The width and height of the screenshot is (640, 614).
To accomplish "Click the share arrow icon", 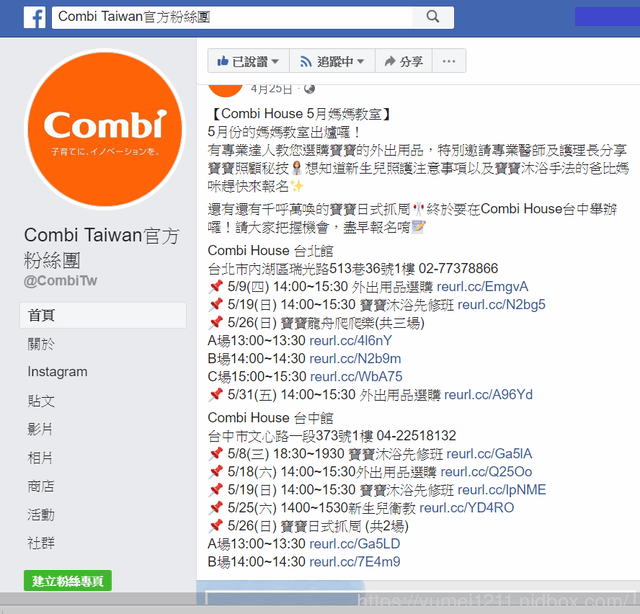I will click(x=390, y=61).
